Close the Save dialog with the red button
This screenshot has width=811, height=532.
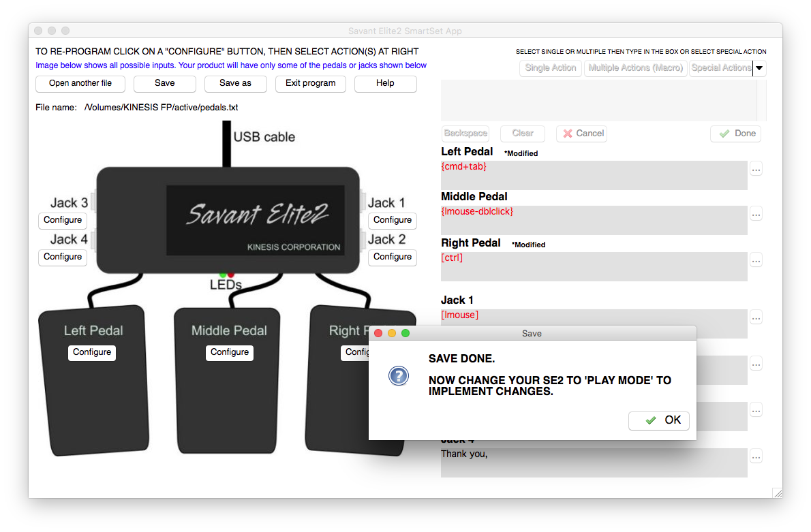click(x=378, y=334)
